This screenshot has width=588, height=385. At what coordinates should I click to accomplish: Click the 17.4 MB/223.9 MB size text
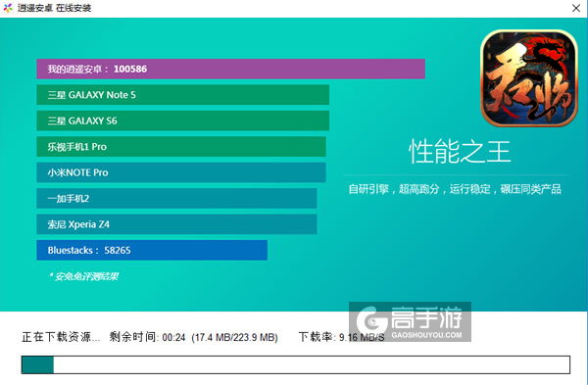[235, 337]
